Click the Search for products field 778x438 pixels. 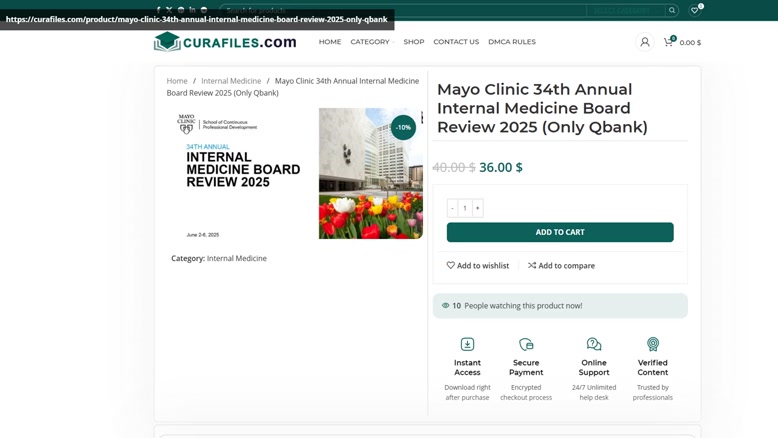click(x=403, y=10)
